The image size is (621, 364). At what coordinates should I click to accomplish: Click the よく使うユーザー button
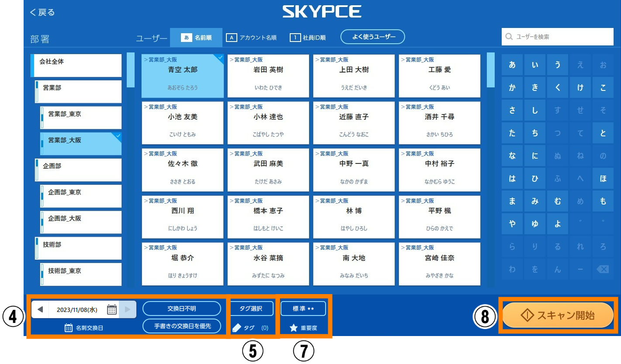click(373, 37)
